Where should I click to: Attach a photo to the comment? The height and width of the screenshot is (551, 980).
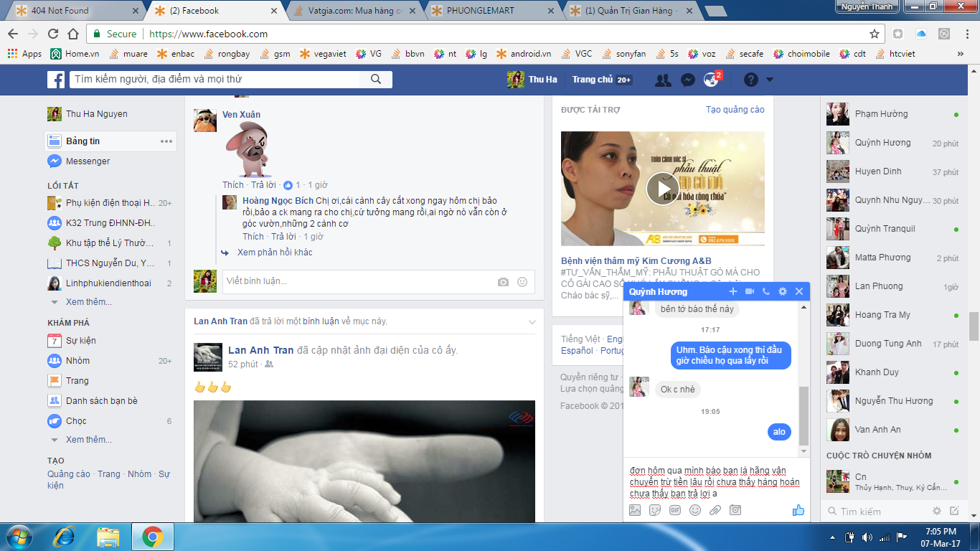[x=503, y=282]
